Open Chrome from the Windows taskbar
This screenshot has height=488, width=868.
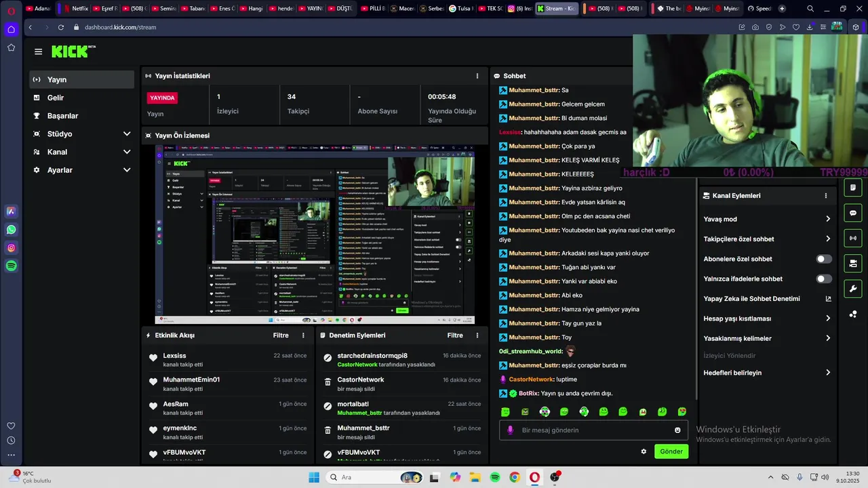coord(515,477)
